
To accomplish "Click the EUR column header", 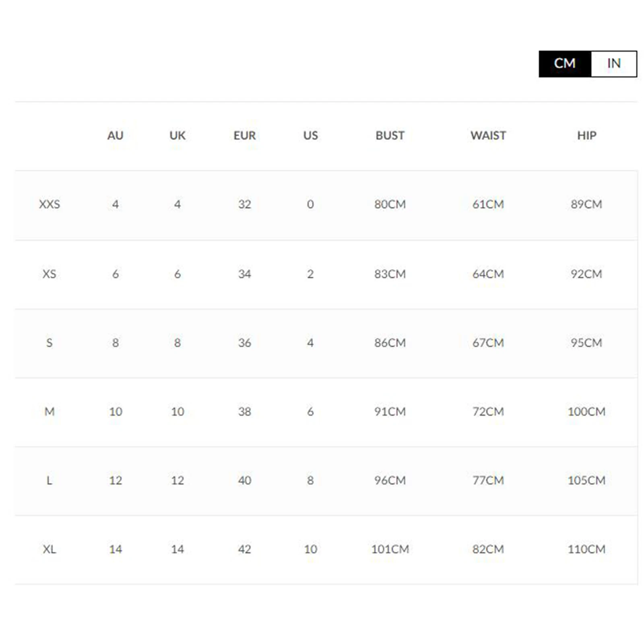I will 244,135.
